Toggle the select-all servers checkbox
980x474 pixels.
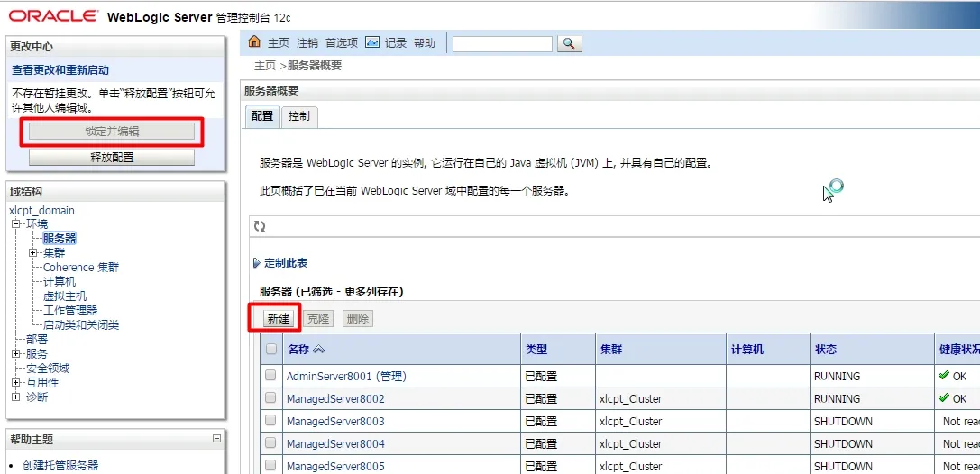point(271,349)
